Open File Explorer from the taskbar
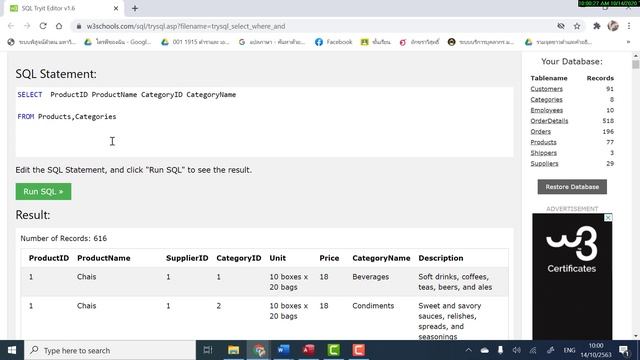640x360 pixels. pos(233,350)
